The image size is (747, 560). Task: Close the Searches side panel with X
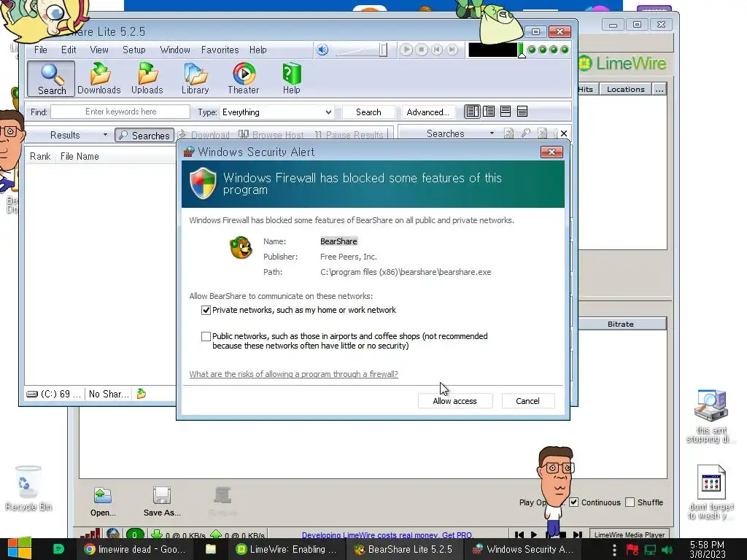point(564,133)
